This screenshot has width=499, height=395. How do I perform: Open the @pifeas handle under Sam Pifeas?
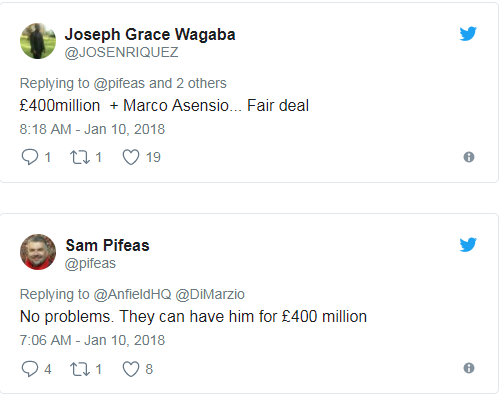pos(90,263)
